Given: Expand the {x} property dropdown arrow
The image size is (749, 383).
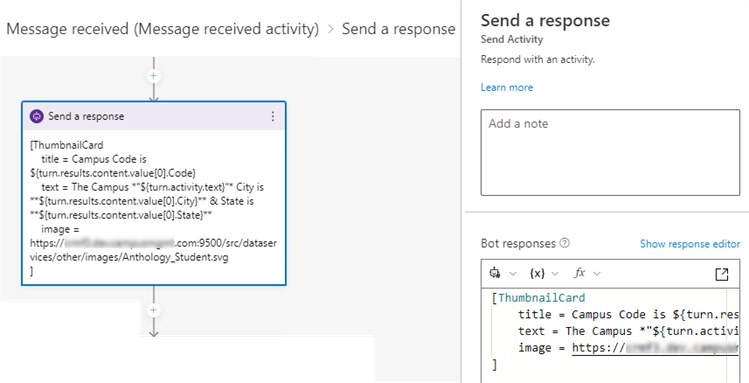Looking at the screenshot, I should (555, 274).
